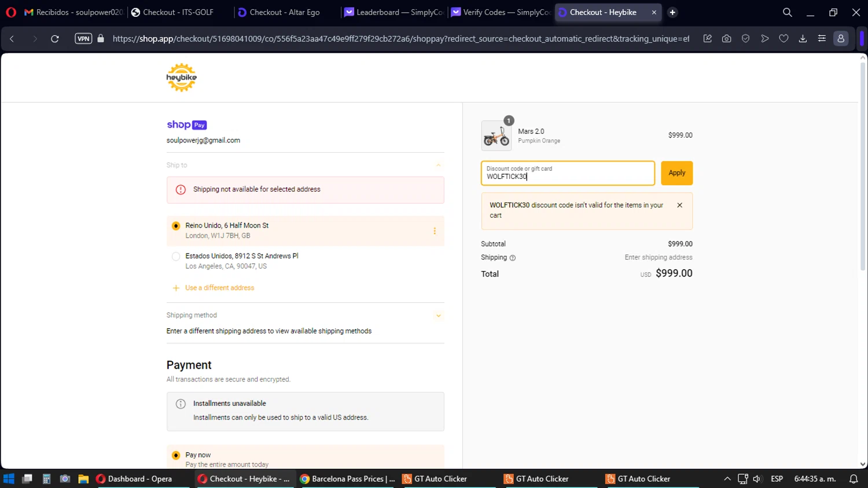The width and height of the screenshot is (868, 488).
Task: Click the discount code input field
Action: pyautogui.click(x=568, y=173)
